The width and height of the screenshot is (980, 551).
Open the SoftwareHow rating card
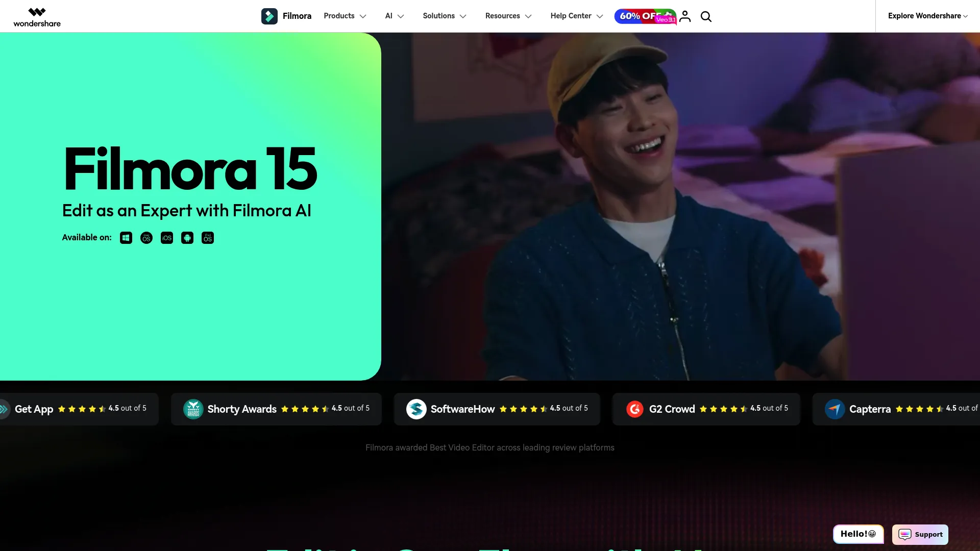click(497, 409)
